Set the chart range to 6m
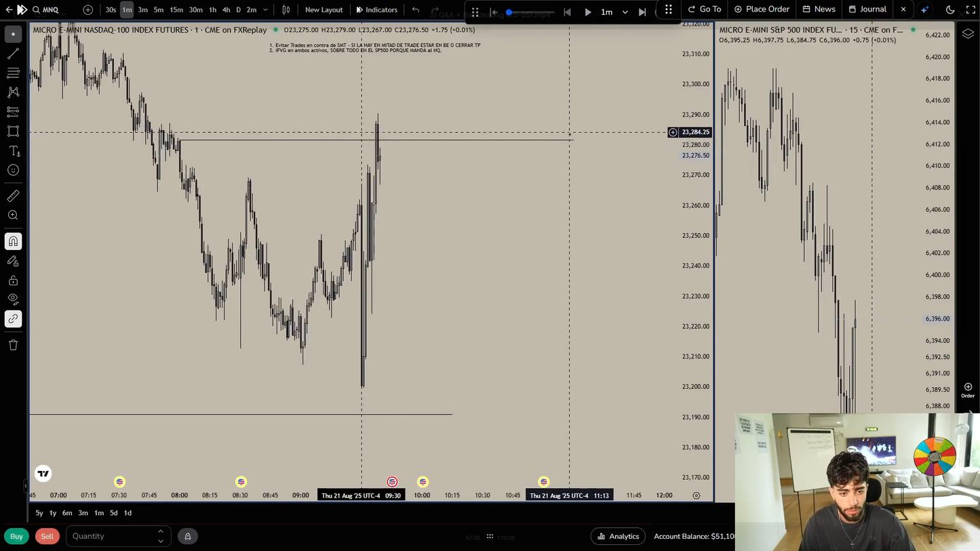Image resolution: width=980 pixels, height=551 pixels. click(67, 513)
